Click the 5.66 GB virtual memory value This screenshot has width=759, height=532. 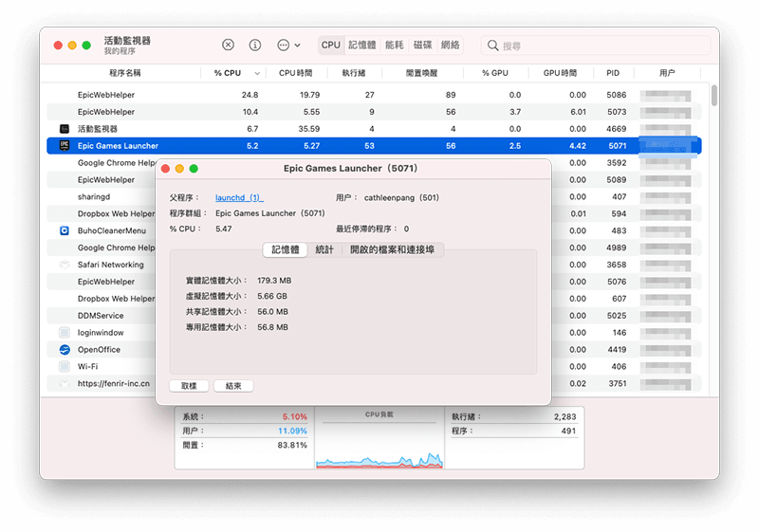point(272,296)
